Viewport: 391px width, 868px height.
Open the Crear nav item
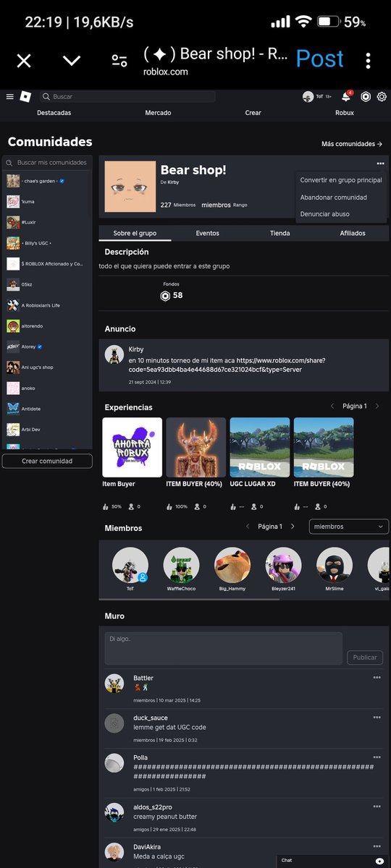click(x=253, y=113)
